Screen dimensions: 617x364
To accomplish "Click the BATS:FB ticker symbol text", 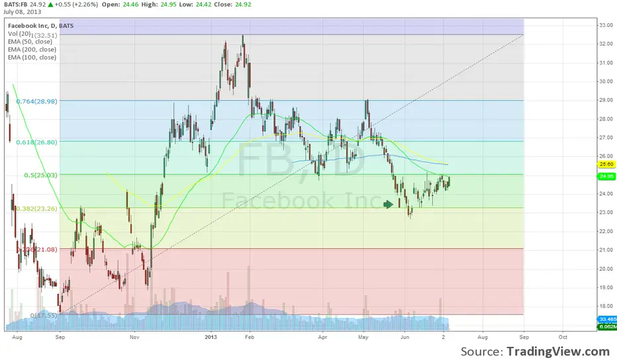I will [16, 5].
